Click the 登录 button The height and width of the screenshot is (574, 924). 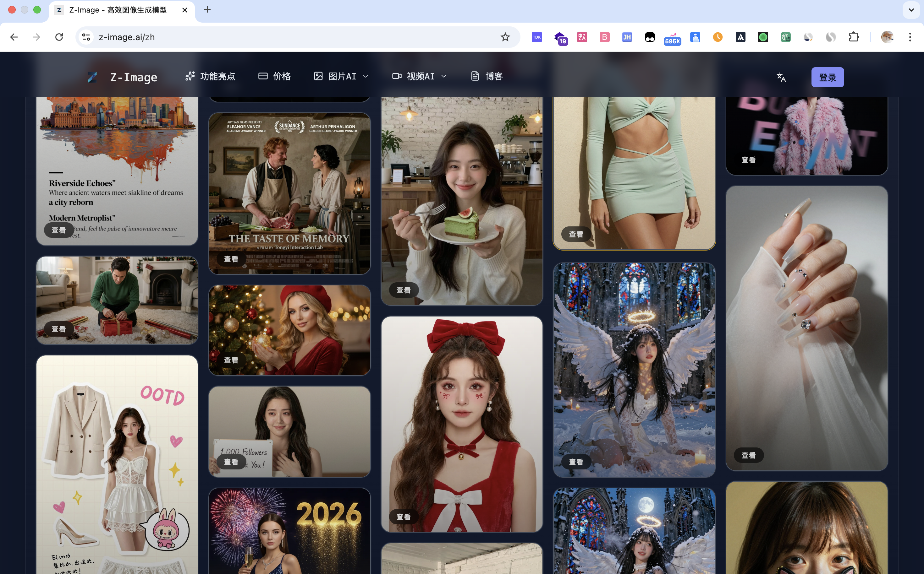pos(827,78)
